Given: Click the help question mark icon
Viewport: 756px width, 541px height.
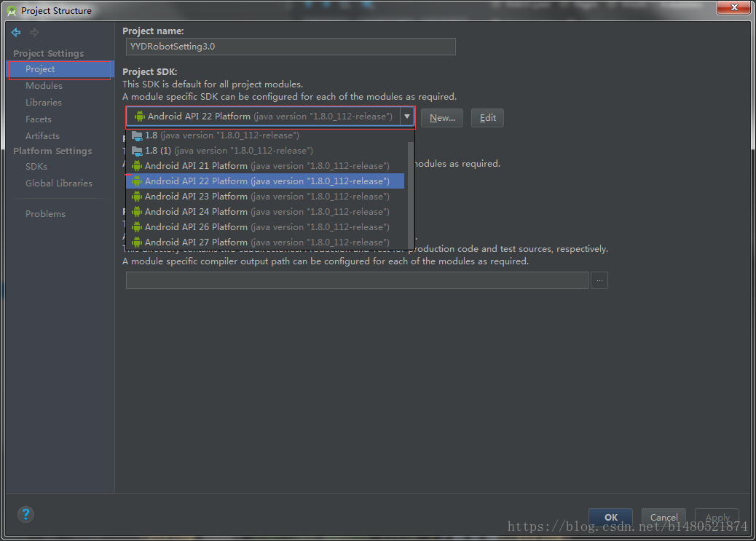Looking at the screenshot, I should [x=25, y=515].
